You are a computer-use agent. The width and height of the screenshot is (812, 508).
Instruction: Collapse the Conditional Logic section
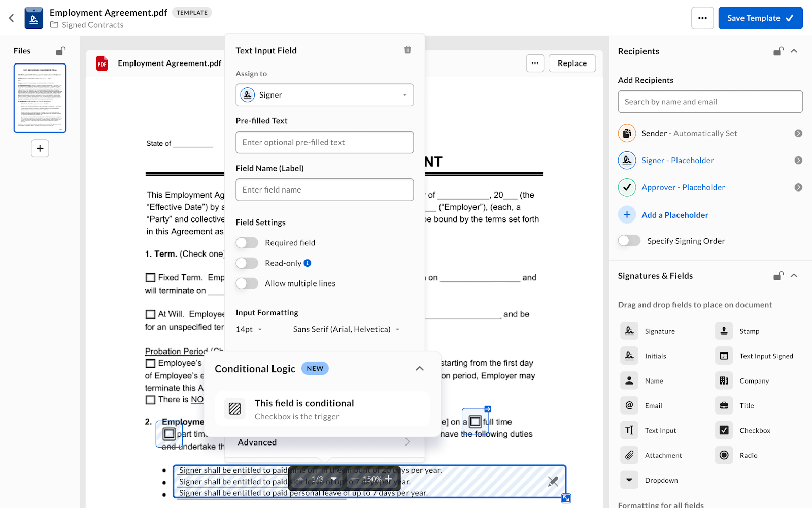(x=419, y=369)
